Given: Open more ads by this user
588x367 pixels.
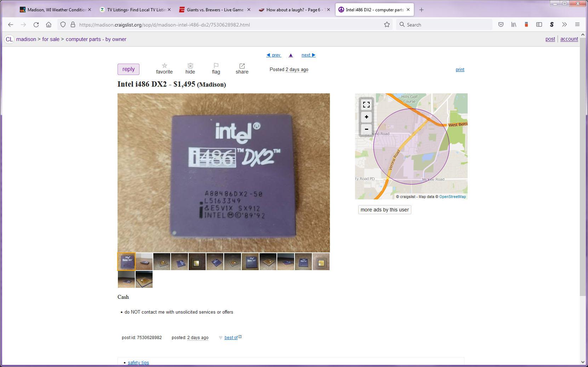Looking at the screenshot, I should point(384,210).
